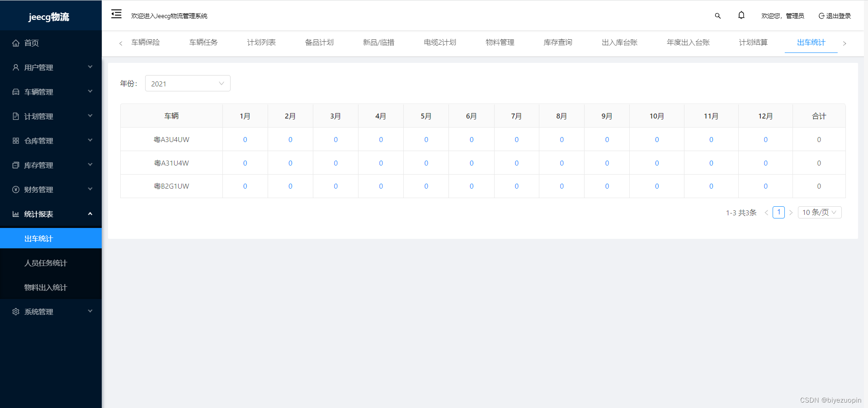
Task: Open search with the magnifier icon
Action: pyautogui.click(x=717, y=16)
